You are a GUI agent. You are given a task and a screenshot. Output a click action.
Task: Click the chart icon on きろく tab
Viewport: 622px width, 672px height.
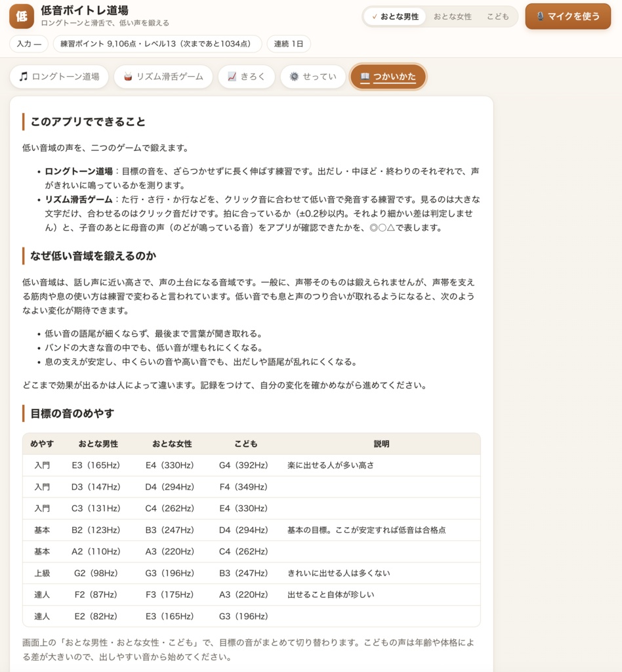(x=232, y=77)
